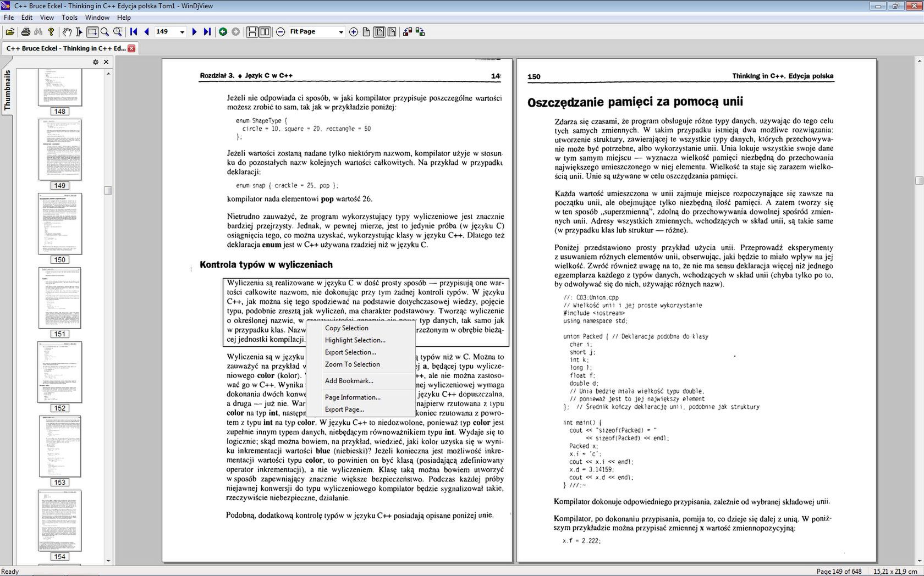Rotate the page right
This screenshot has width=924, height=576.
point(420,32)
